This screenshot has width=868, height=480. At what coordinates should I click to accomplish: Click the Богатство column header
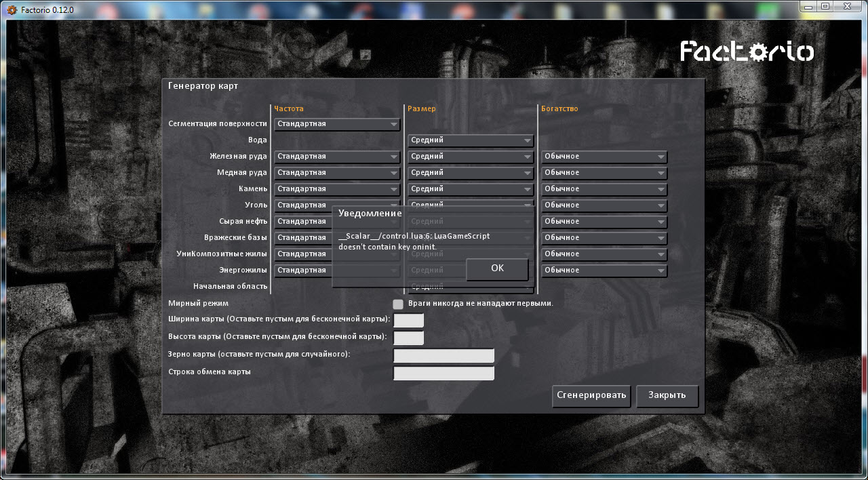(559, 108)
